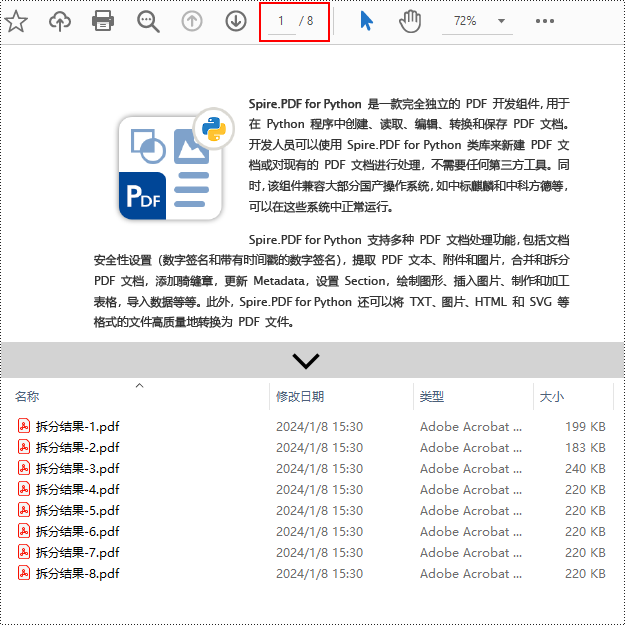Viewport: 625px width, 625px height.
Task: Click modified date of 拆分结果-8.pdf
Action: click(319, 574)
